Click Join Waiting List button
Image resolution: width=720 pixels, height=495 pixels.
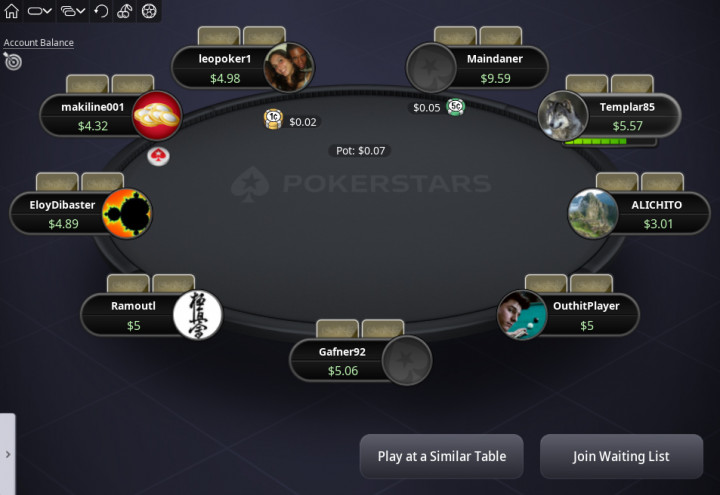(x=621, y=456)
